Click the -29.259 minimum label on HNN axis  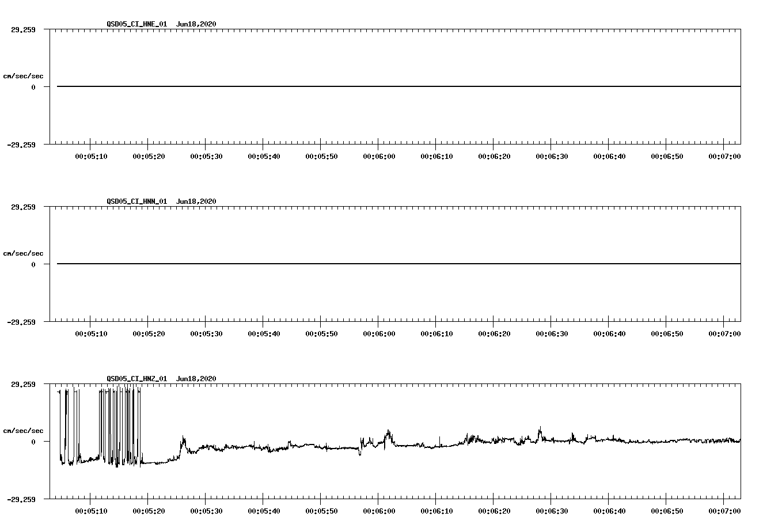tap(21, 322)
